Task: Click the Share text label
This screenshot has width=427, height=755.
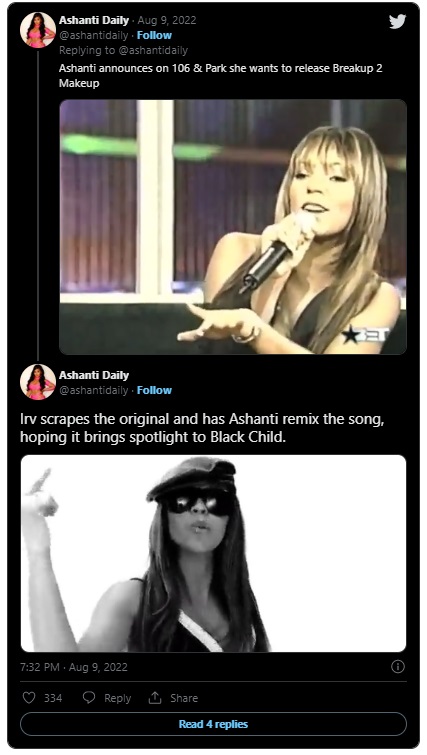Action: (x=184, y=698)
